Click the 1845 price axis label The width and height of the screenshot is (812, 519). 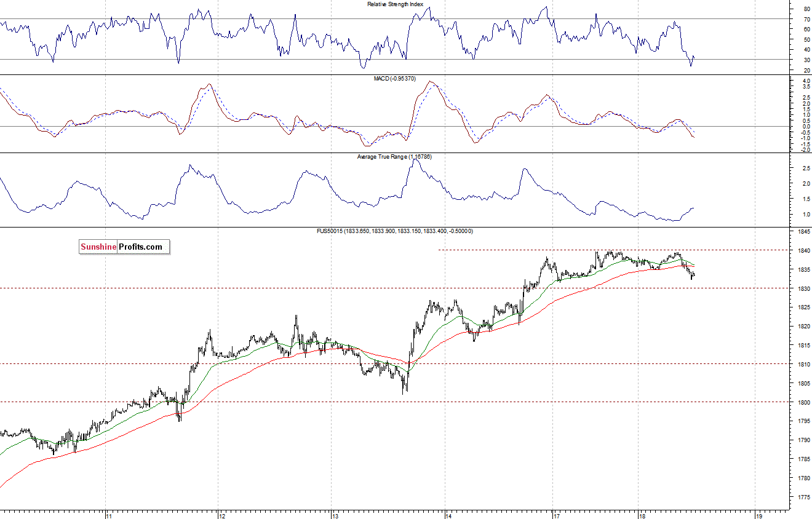[805, 232]
